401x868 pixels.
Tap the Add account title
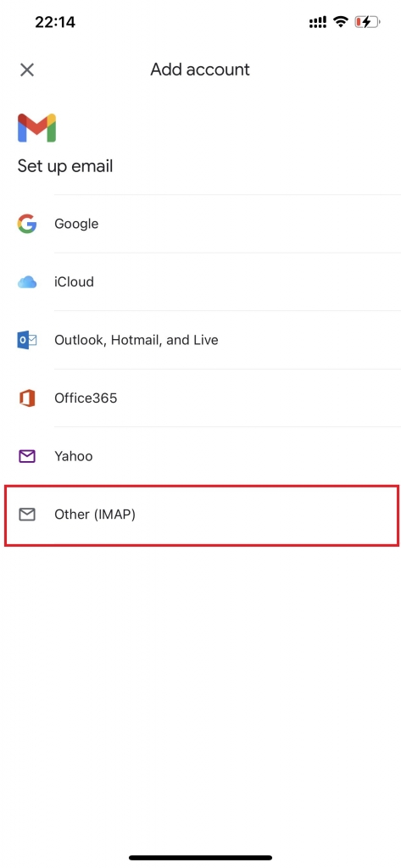pos(200,70)
